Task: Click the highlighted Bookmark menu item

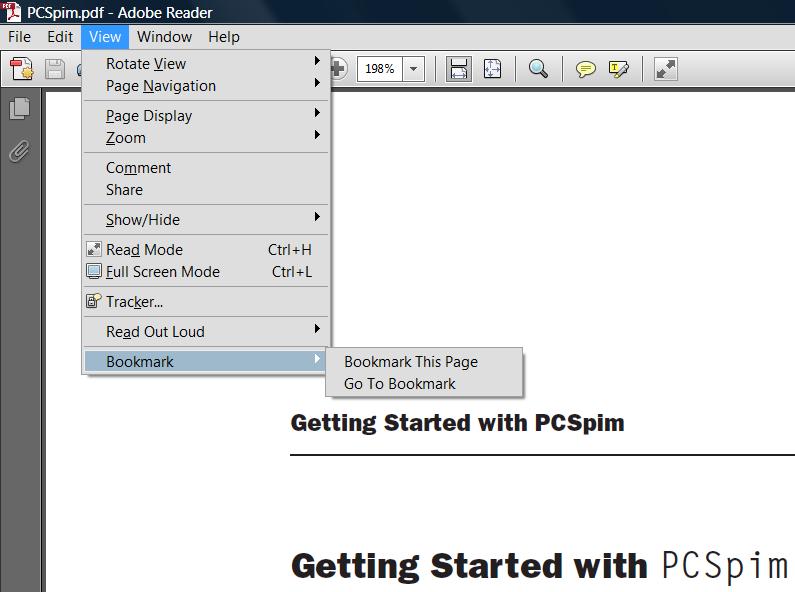Action: click(205, 361)
